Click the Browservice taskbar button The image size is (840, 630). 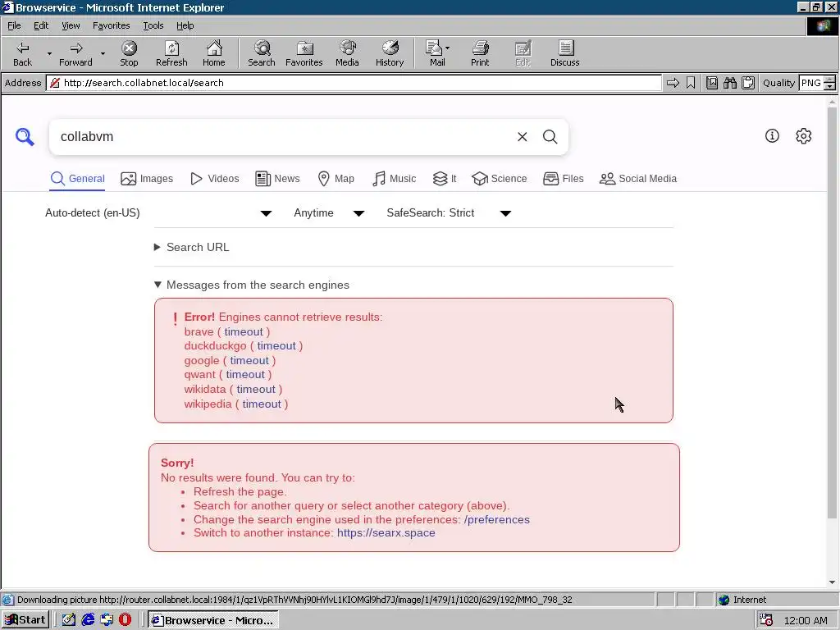[x=212, y=620]
